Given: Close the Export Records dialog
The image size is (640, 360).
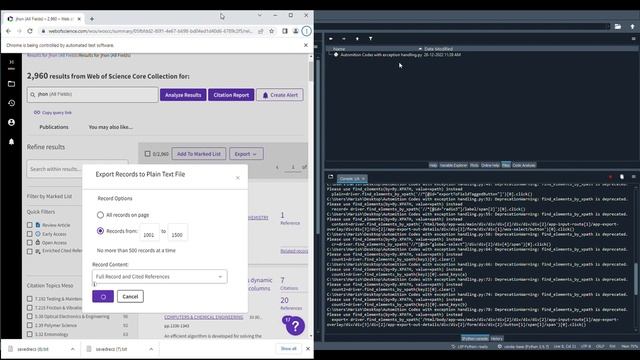Looking at the screenshot, I should click(x=238, y=178).
